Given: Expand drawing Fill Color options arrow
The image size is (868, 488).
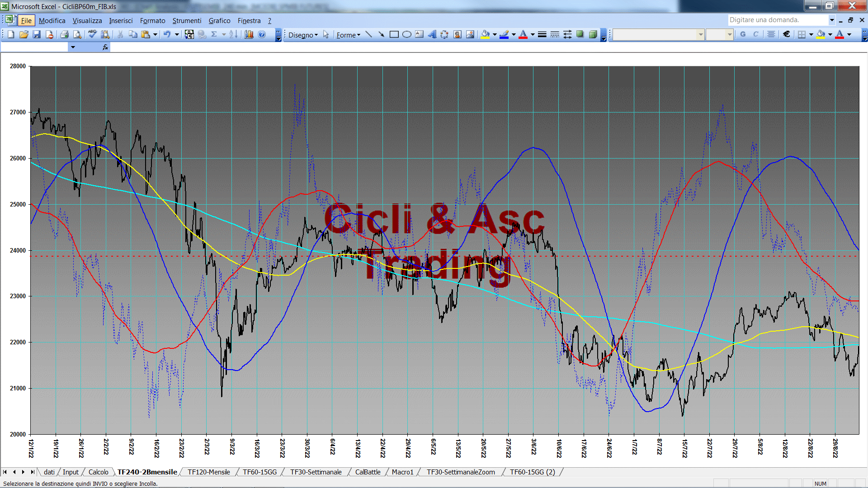Looking at the screenshot, I should click(x=495, y=34).
